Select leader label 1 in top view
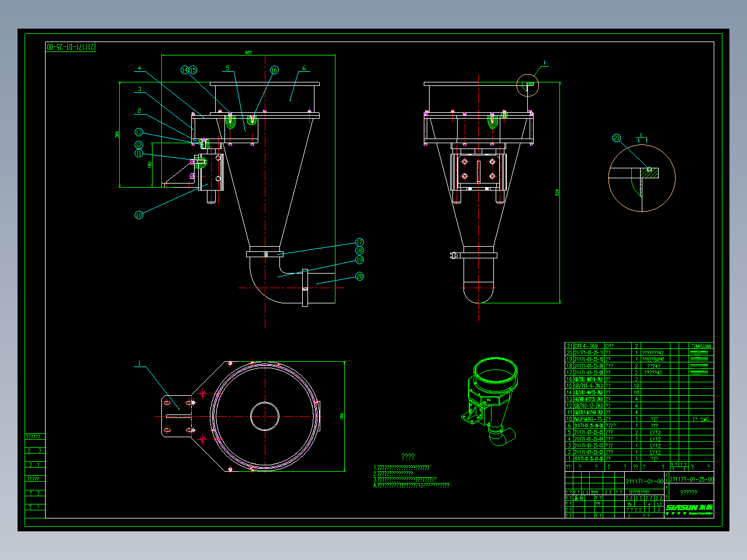Viewport: 747px width, 560px height. point(140,364)
